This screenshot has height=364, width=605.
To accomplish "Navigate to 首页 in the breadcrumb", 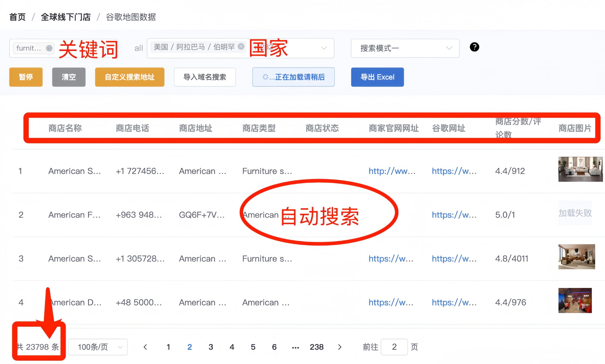I will point(17,17).
